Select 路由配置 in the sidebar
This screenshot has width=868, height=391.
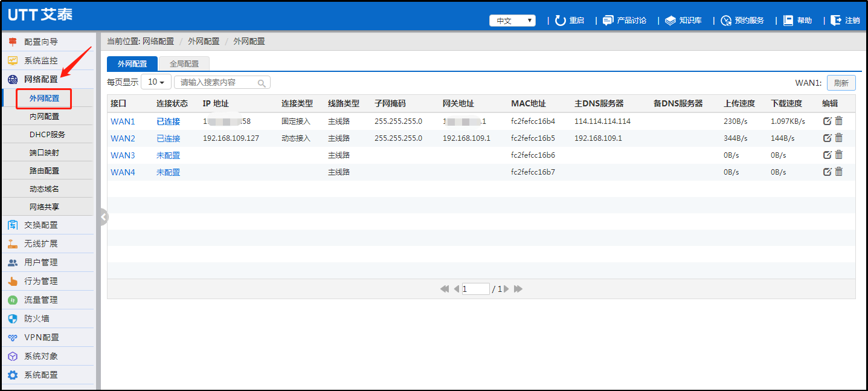coord(44,170)
